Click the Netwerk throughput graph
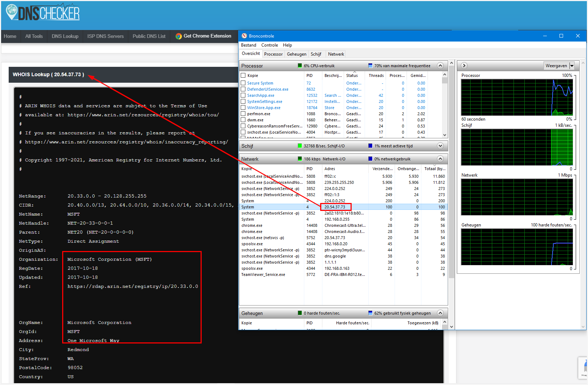This screenshot has width=588, height=385. click(517, 197)
